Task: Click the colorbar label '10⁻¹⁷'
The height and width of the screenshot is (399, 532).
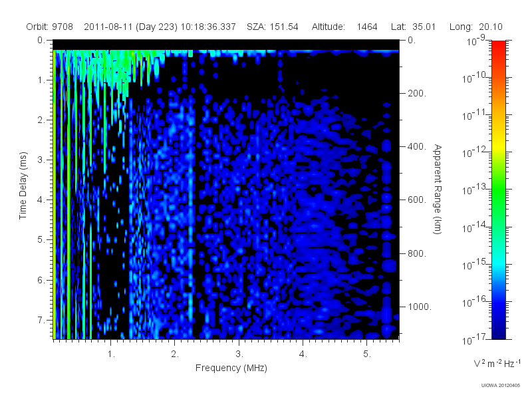Action: point(474,339)
